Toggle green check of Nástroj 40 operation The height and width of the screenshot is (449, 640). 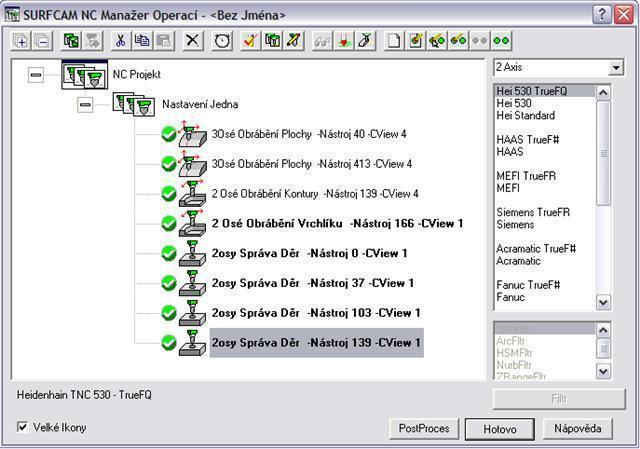[169, 134]
